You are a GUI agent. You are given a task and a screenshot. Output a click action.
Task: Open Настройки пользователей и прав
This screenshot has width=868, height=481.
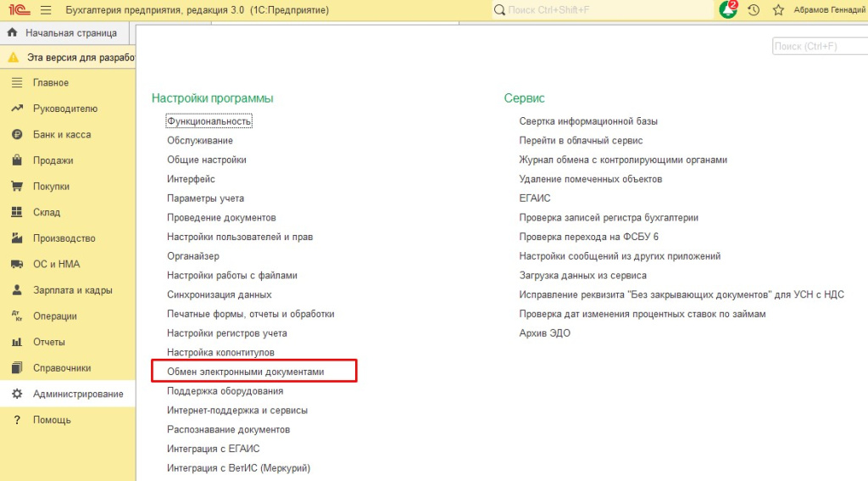pyautogui.click(x=240, y=237)
